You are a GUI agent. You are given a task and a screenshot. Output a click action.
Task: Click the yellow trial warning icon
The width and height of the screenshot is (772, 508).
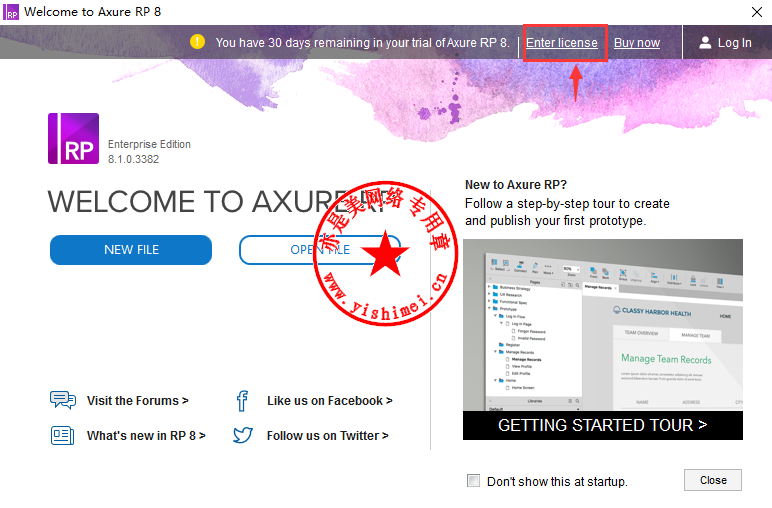click(x=197, y=42)
